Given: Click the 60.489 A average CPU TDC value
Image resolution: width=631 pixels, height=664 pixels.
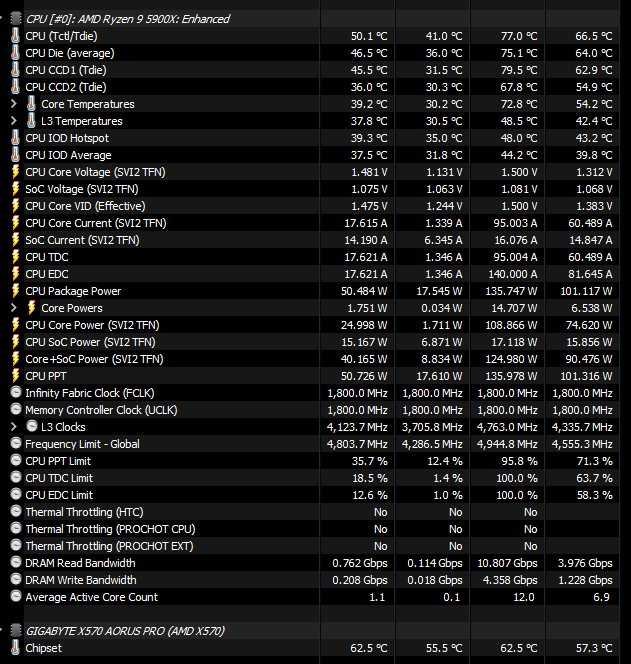Looking at the screenshot, I should point(590,257).
